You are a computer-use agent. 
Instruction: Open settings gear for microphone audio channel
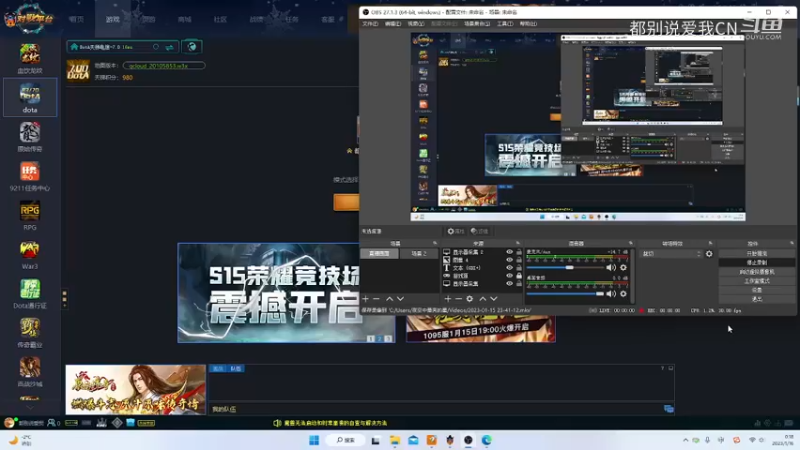coord(623,267)
